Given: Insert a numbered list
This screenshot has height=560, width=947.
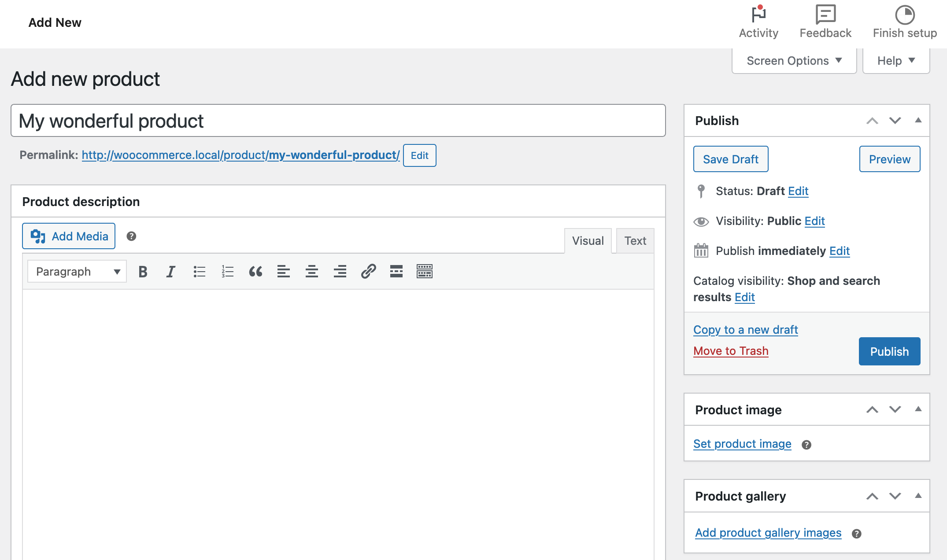Looking at the screenshot, I should [227, 272].
